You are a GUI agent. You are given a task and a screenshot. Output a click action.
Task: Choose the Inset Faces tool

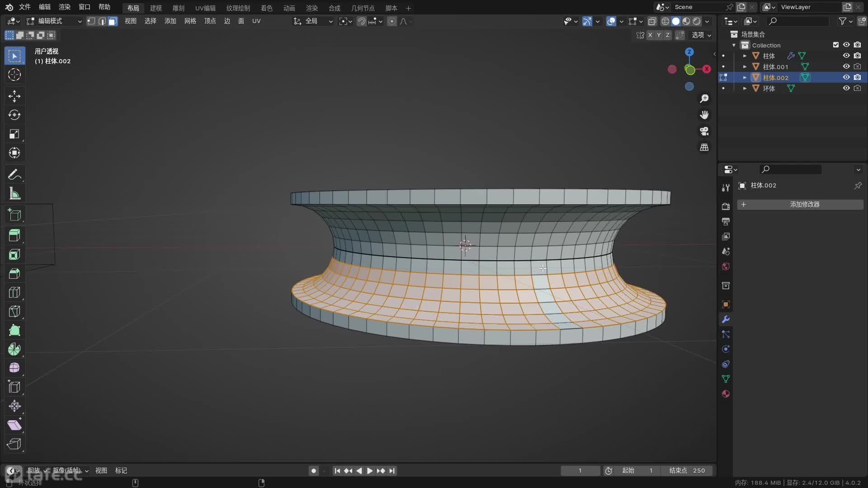pos(14,254)
